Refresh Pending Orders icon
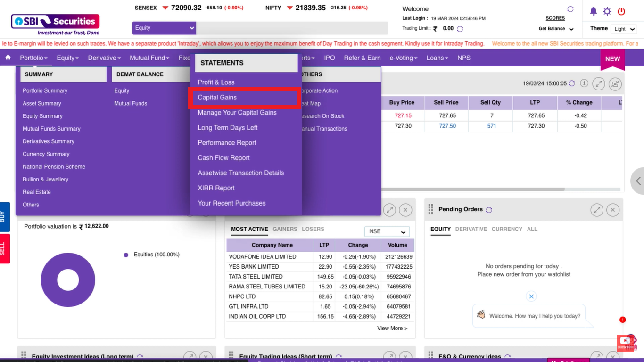Viewport: 644px width, 362px height. (x=489, y=210)
